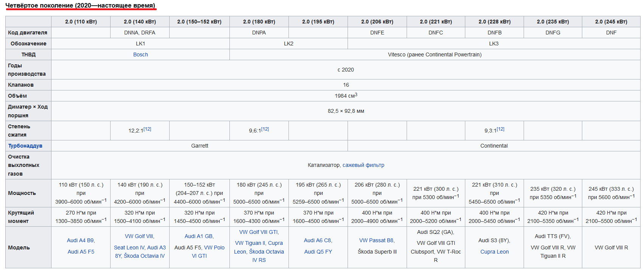Select engine code cell DNF
This screenshot has height=274, width=644.
tap(611, 33)
